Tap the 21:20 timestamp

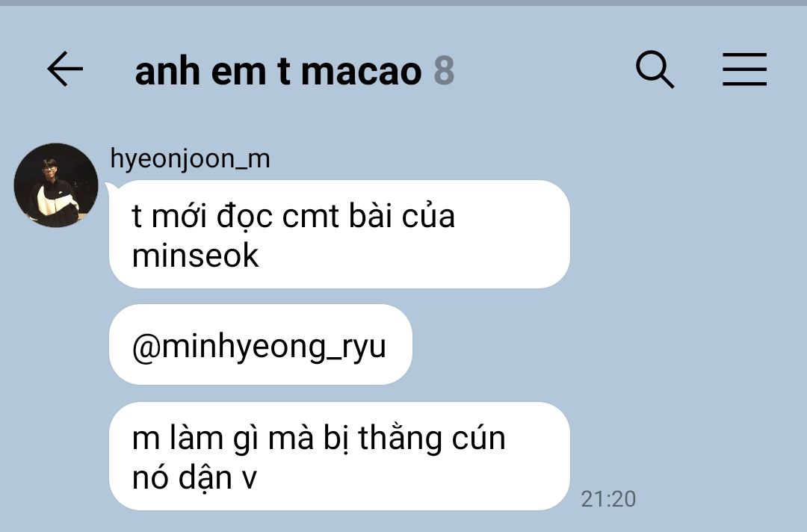pyautogui.click(x=608, y=499)
